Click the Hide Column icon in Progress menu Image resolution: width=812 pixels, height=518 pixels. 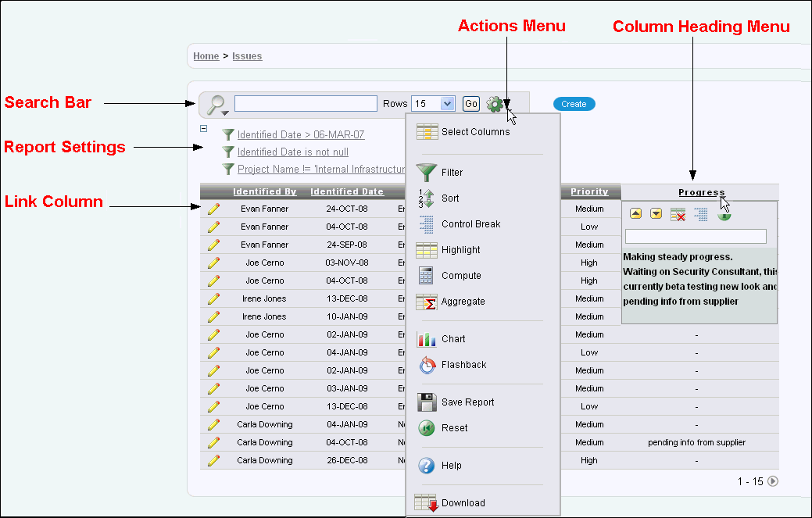click(x=678, y=214)
